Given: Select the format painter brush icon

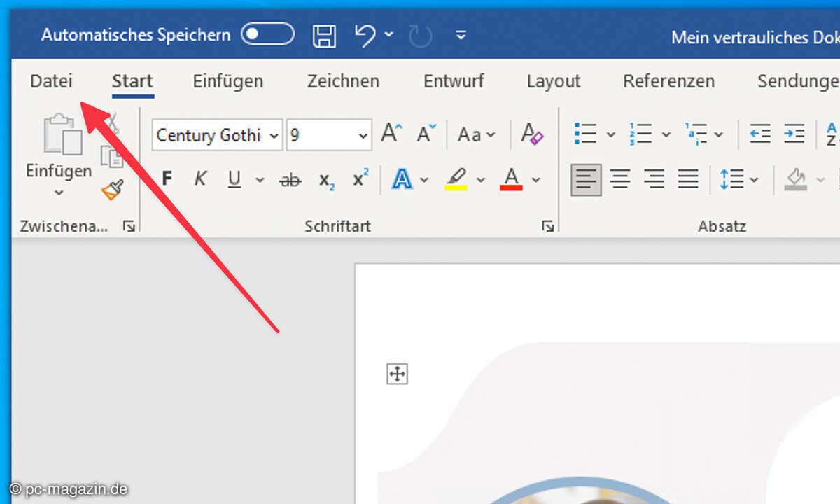Looking at the screenshot, I should tap(112, 188).
